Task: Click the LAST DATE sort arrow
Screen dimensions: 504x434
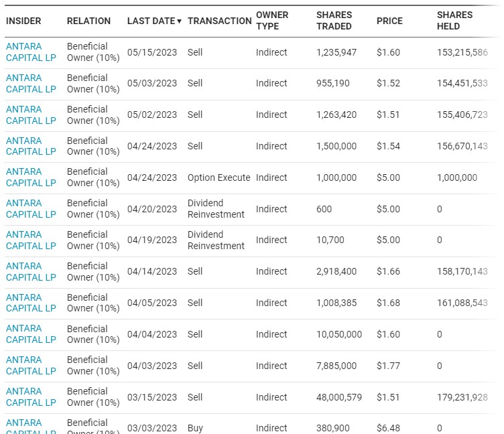Action: [180, 21]
